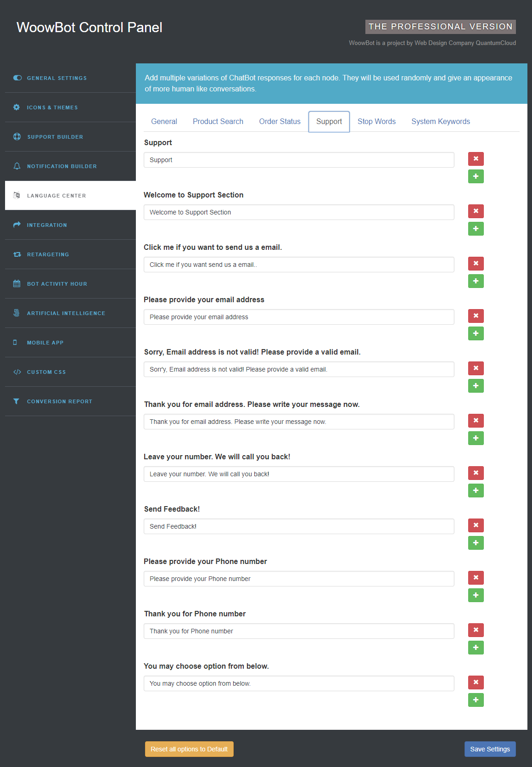532x767 pixels.
Task: Add variation for 'Thank you for email address'
Action: pos(476,438)
